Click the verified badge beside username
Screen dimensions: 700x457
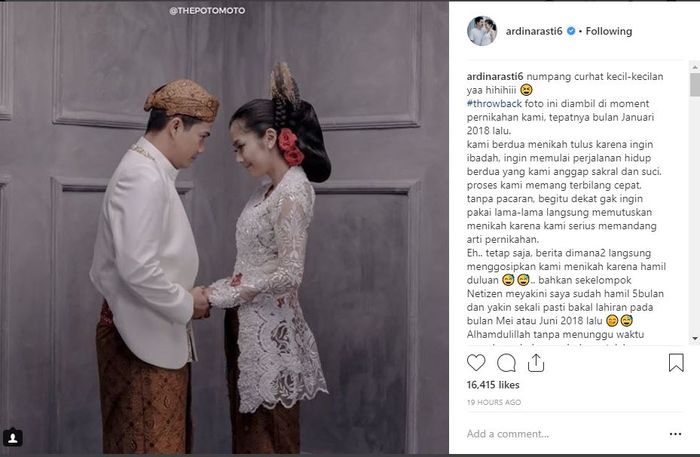coord(571,31)
